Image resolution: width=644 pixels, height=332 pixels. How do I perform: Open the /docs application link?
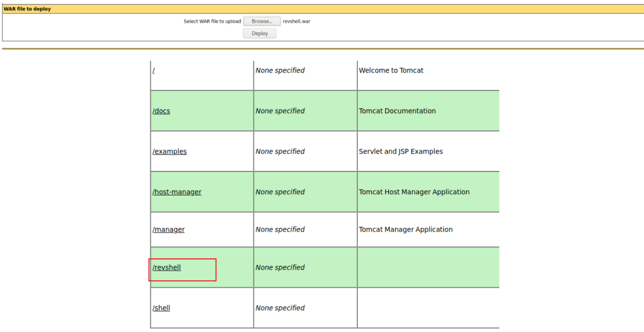point(161,111)
